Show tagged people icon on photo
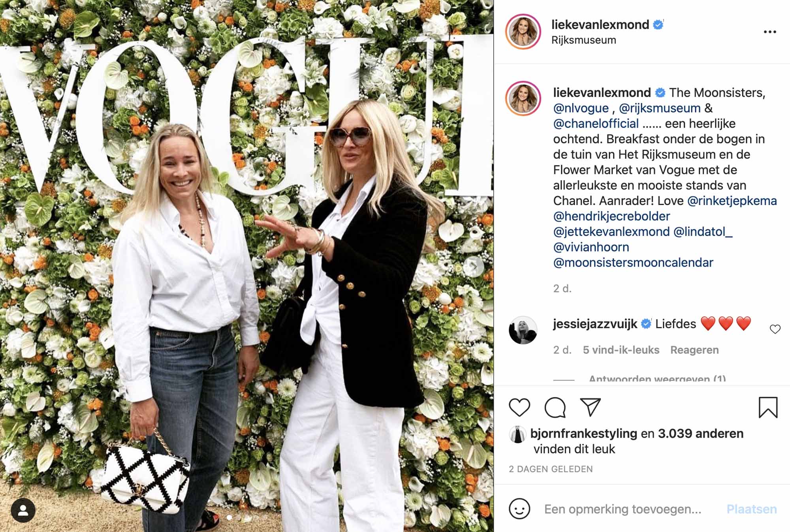 click(23, 510)
